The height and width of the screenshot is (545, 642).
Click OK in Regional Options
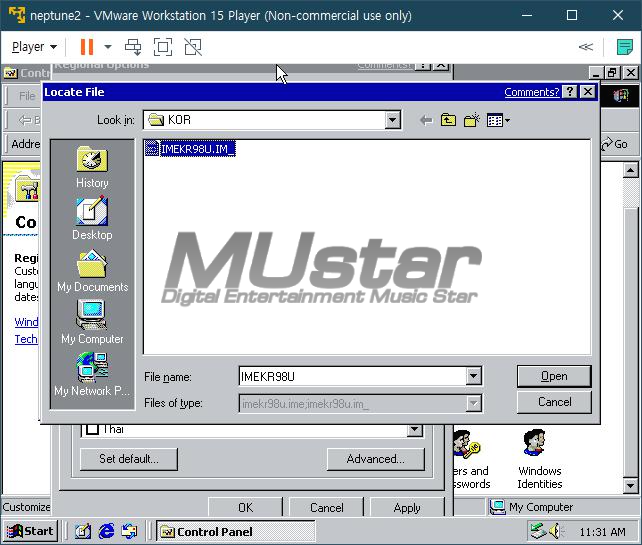coord(245,508)
